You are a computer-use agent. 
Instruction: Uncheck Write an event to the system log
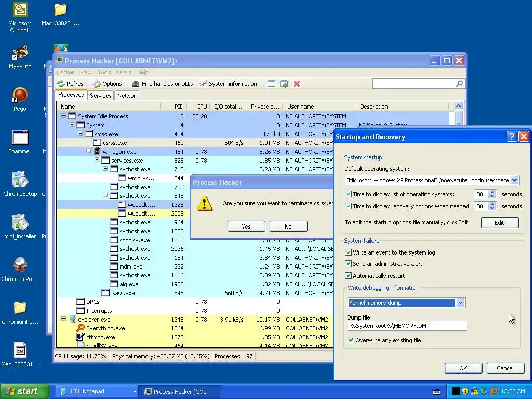pos(348,252)
